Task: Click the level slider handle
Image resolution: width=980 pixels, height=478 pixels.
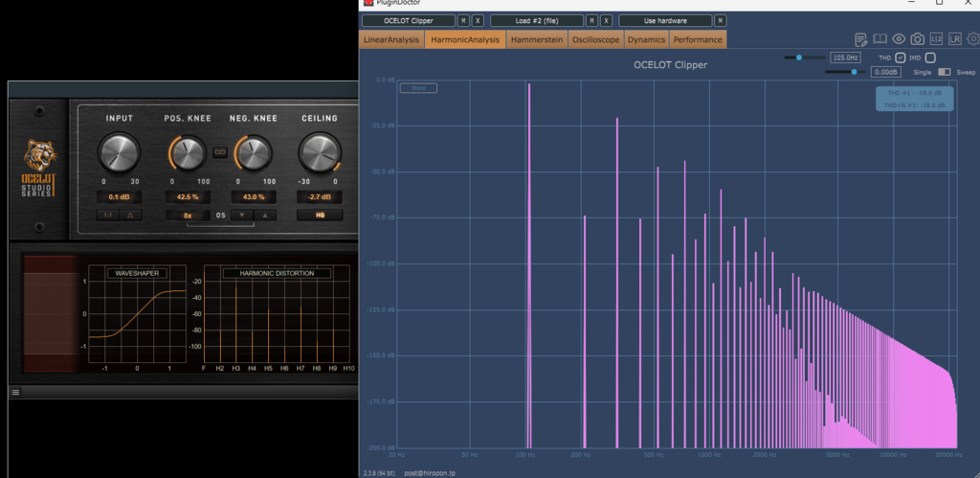Action: (855, 72)
